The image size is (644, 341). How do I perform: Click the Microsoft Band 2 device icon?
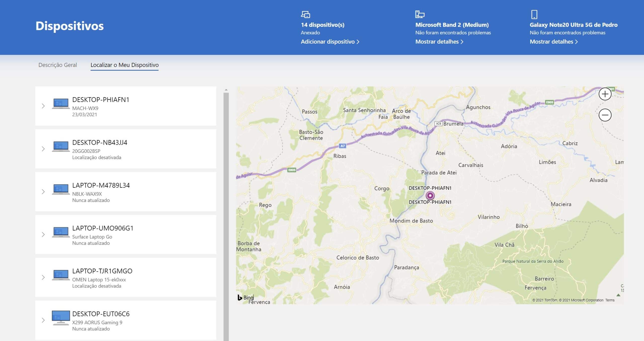pos(420,14)
